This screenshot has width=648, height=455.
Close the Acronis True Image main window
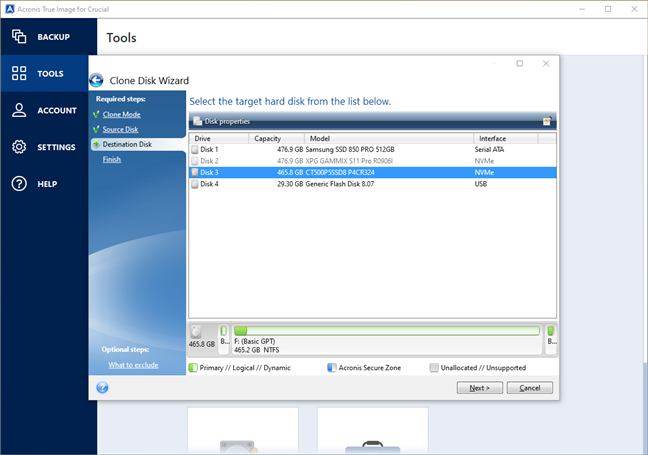[634, 9]
